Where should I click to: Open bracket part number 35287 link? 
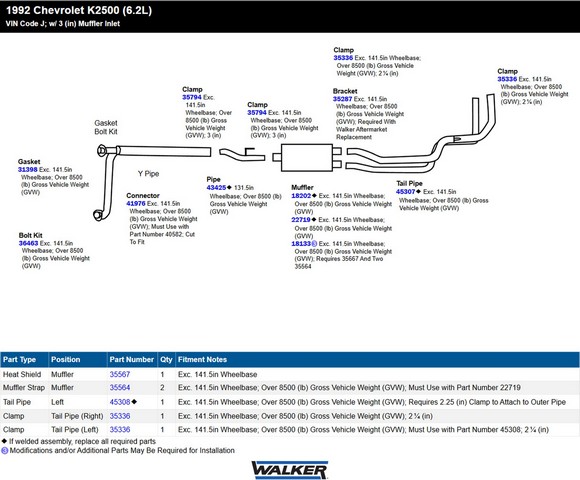(x=343, y=99)
